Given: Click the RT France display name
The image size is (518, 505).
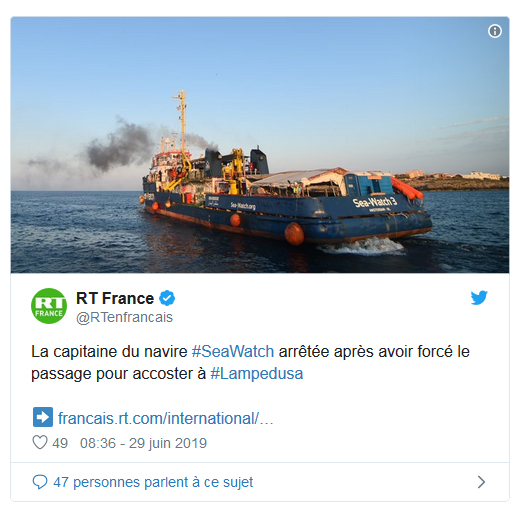Looking at the screenshot, I should click(x=115, y=298).
